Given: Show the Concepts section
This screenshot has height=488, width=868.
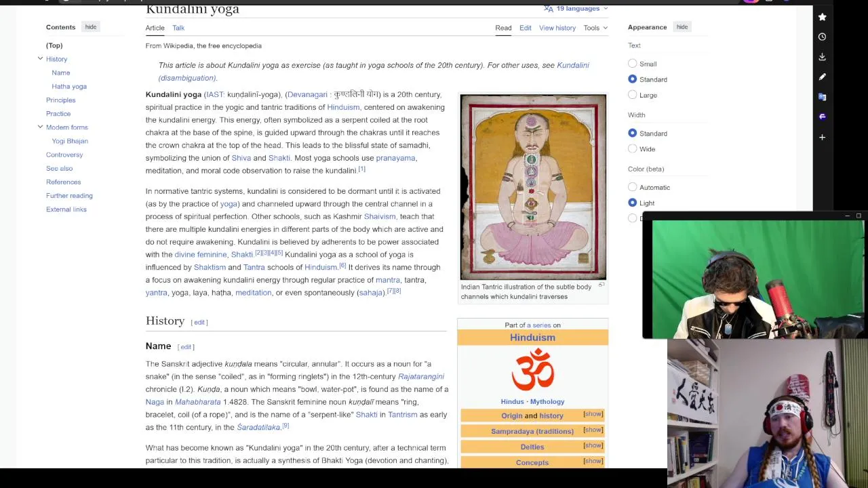Looking at the screenshot, I should point(593,461).
